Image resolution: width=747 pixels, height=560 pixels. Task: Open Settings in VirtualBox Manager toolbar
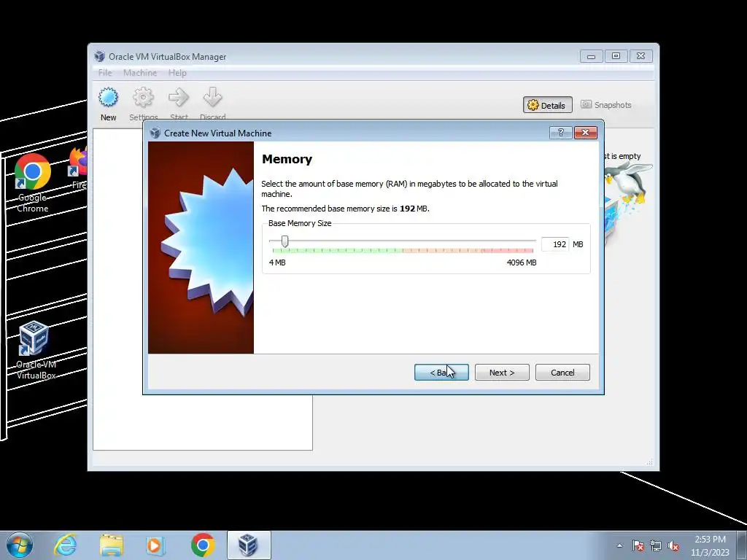[x=144, y=104]
